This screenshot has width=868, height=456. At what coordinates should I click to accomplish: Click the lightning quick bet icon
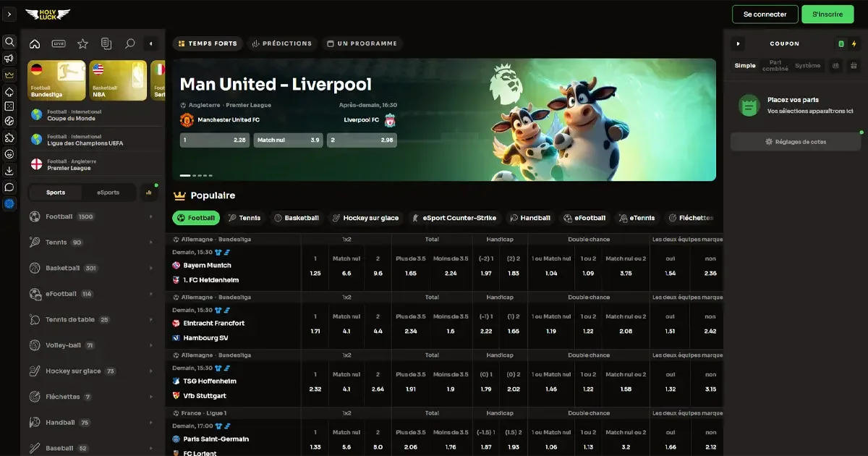pos(854,43)
